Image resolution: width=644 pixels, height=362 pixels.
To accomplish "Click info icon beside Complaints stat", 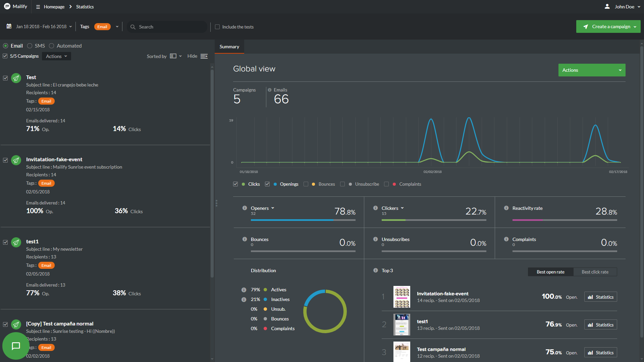I will pyautogui.click(x=506, y=239).
